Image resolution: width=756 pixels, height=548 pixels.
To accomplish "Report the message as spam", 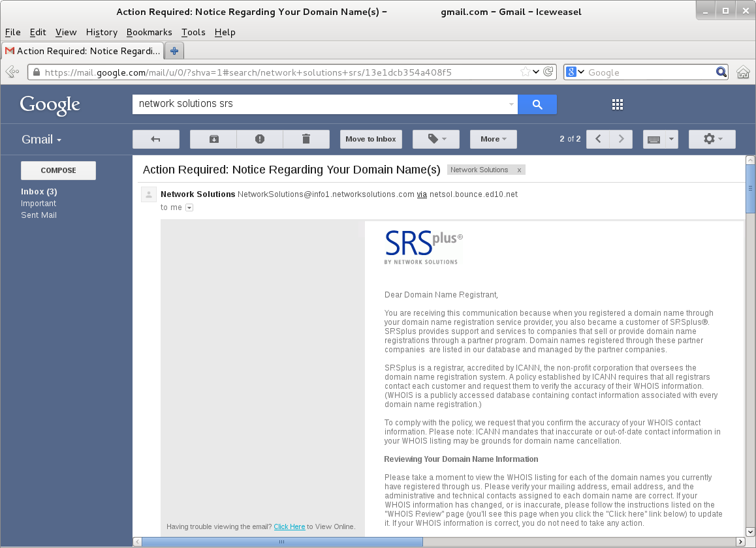I will pyautogui.click(x=260, y=140).
